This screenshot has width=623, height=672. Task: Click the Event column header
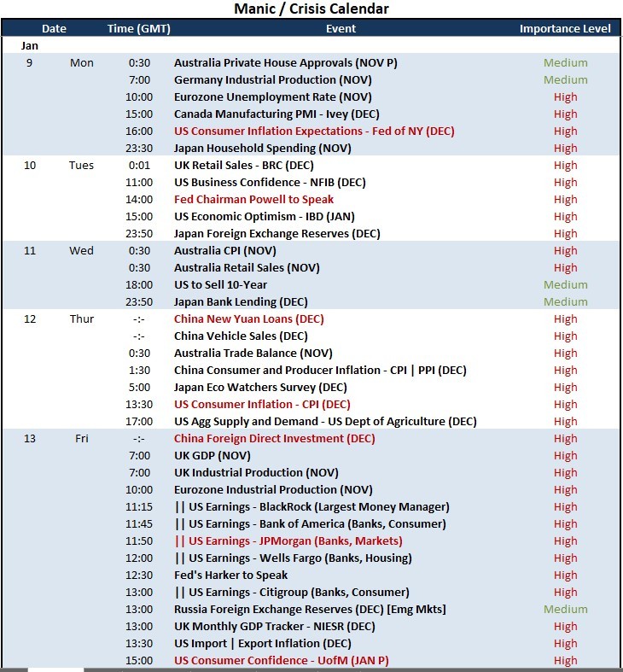tap(341, 29)
